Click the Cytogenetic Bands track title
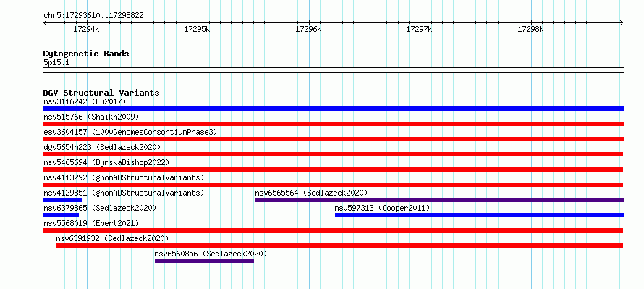The image size is (644, 289). pos(86,54)
